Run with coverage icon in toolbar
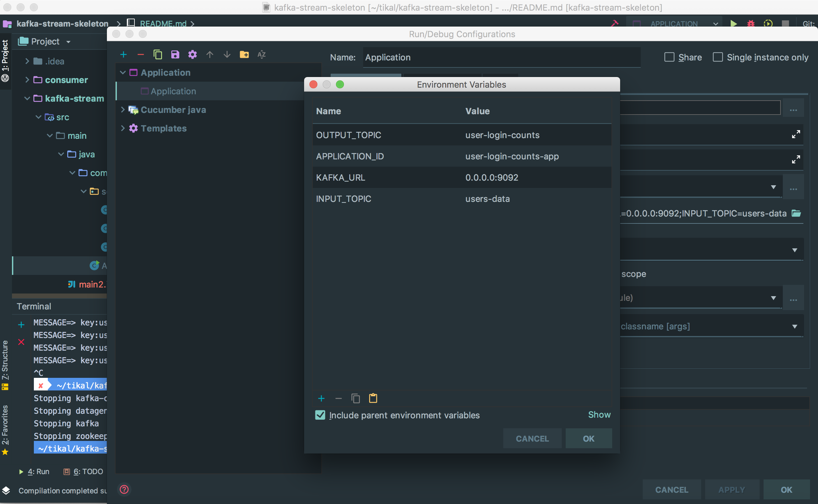This screenshot has width=818, height=504. coord(768,24)
